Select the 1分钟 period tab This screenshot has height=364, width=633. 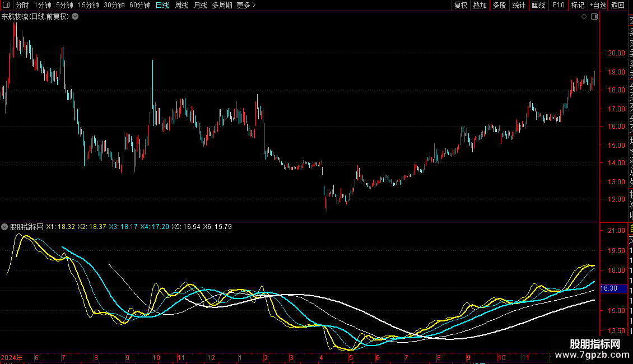pos(43,5)
